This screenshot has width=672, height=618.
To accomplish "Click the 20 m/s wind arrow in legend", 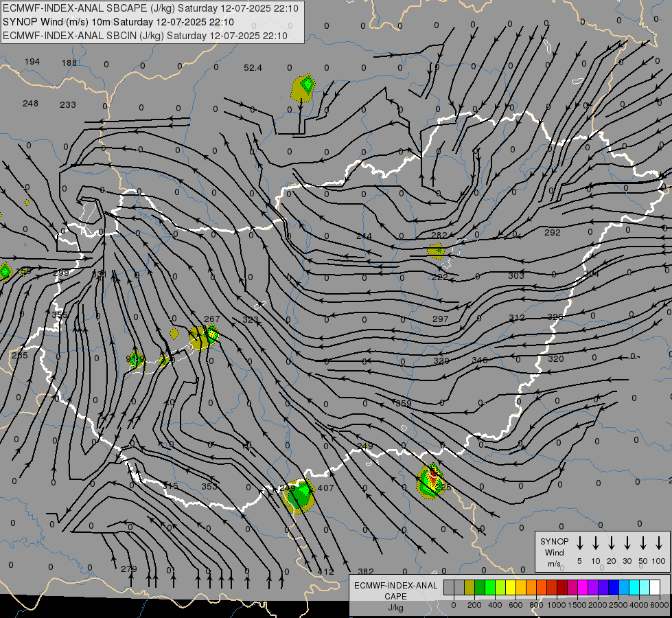I will (612, 543).
